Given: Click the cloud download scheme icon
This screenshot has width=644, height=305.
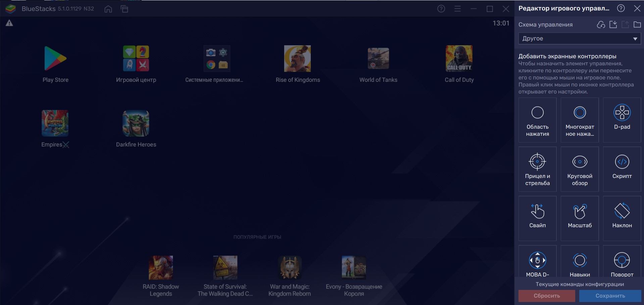Looking at the screenshot, I should coord(601,24).
